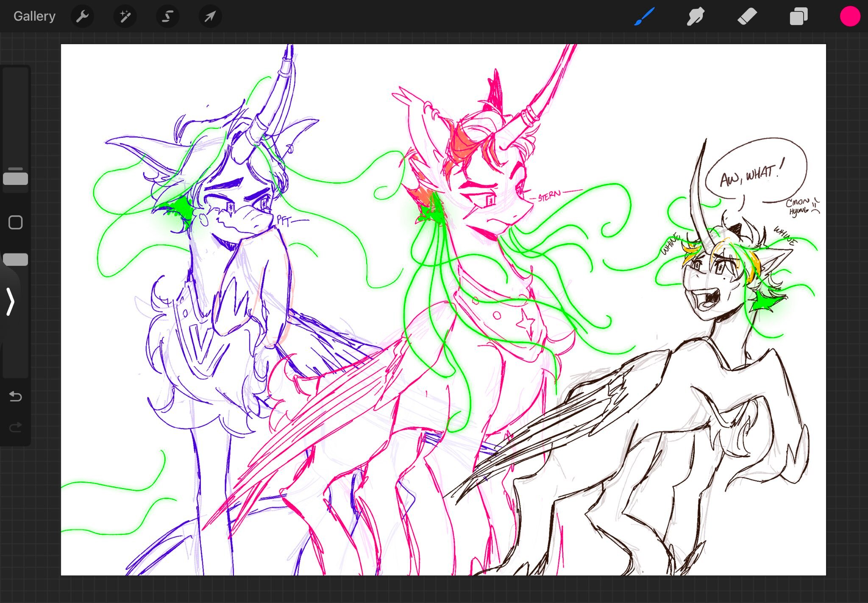Tap the square modify button on sidebar
This screenshot has width=868, height=603.
click(16, 222)
